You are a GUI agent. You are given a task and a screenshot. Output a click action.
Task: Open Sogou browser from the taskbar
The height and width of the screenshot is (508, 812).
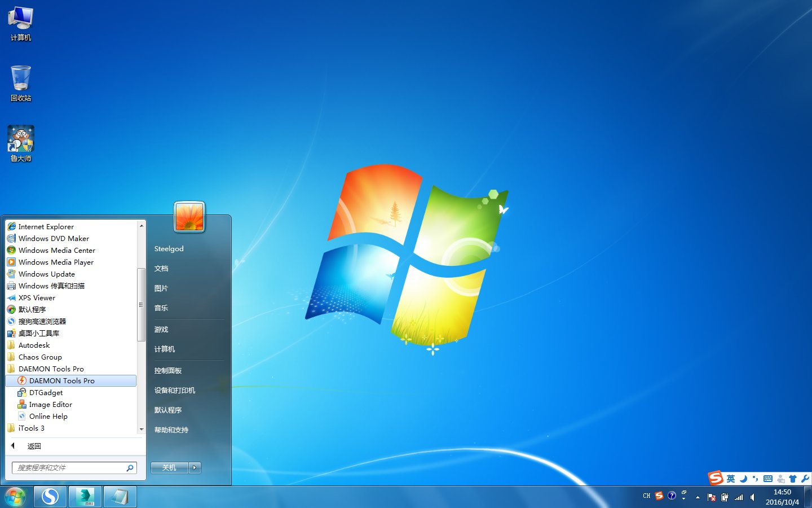click(x=50, y=496)
